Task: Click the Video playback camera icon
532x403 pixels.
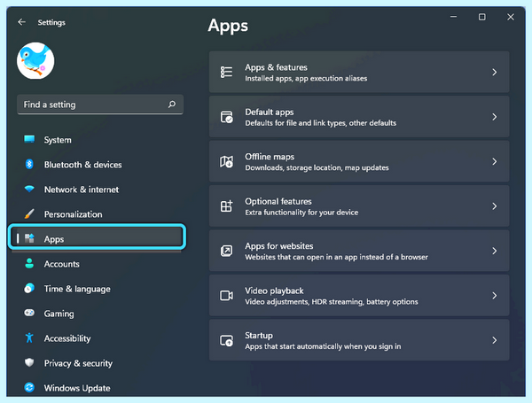Action: pyautogui.click(x=226, y=296)
